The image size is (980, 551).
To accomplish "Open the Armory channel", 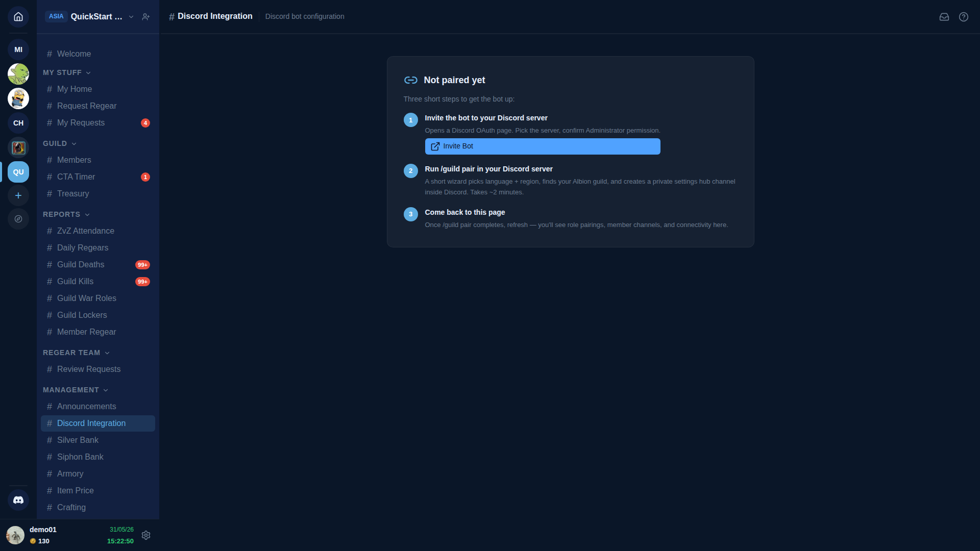I will point(98,473).
